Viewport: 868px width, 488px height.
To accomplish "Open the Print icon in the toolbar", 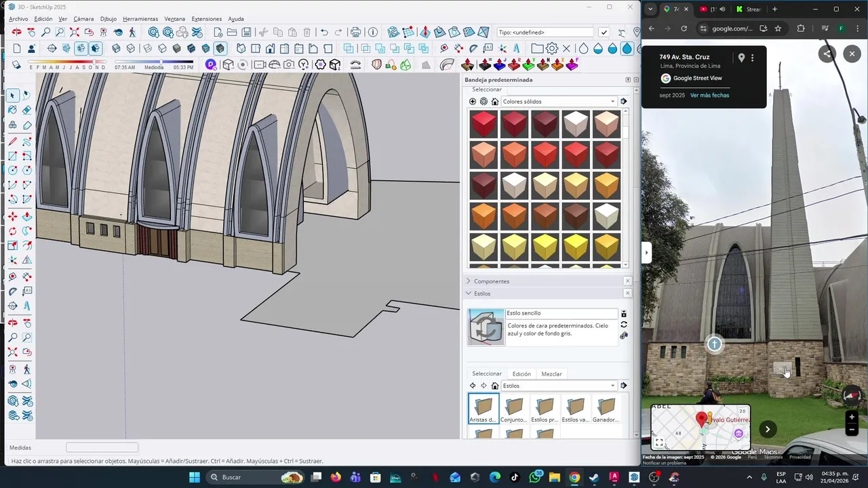I will pyautogui.click(x=355, y=32).
